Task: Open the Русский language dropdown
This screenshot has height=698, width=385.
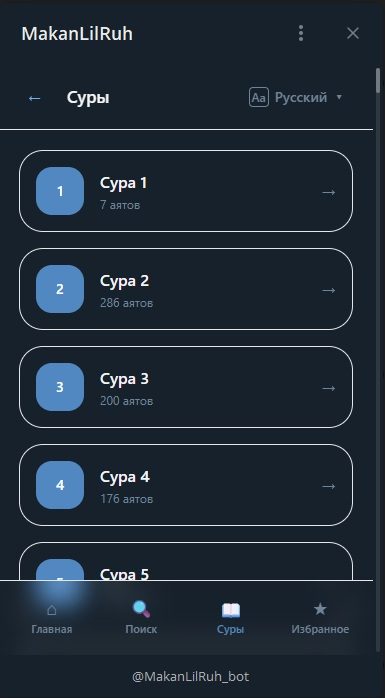Action: (x=296, y=97)
